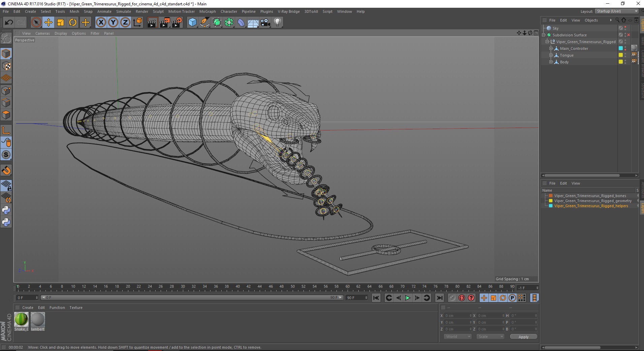Switch to Model mode icon

pos(6,54)
